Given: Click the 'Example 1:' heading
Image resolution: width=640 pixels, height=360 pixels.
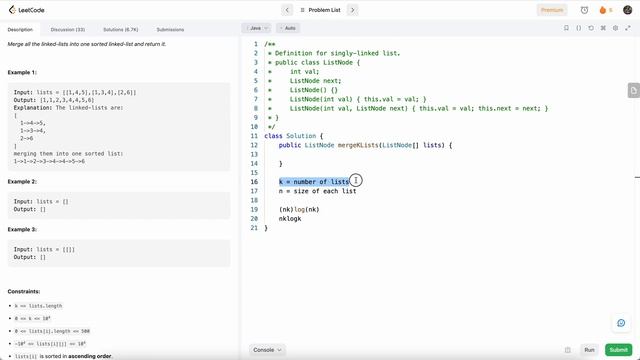Looking at the screenshot, I should pos(22,72).
